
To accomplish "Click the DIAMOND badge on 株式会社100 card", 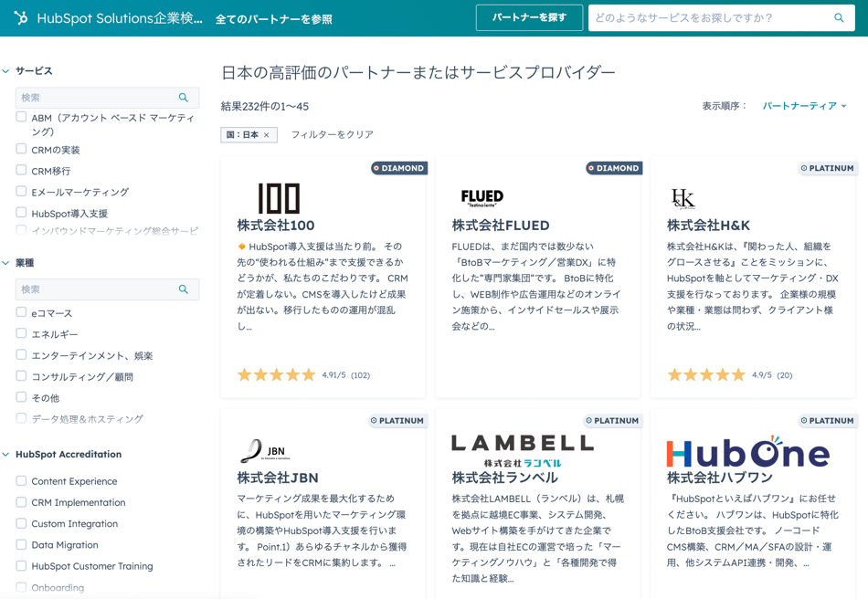I will point(398,168).
